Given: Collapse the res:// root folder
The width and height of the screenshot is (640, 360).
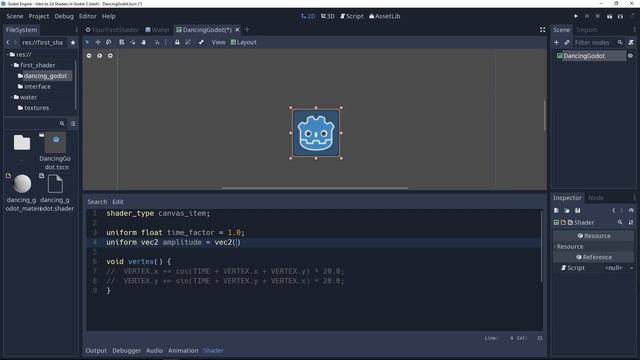Looking at the screenshot, I should (x=7, y=54).
